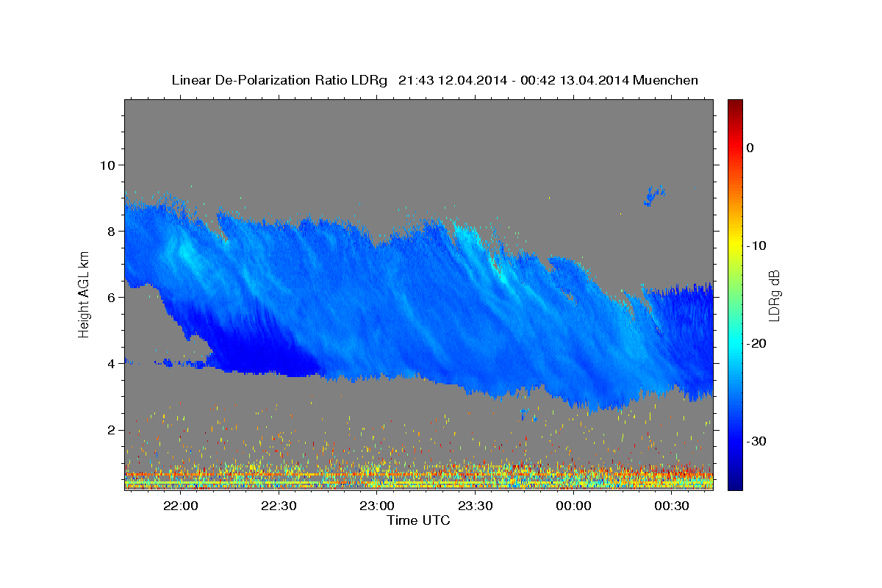Click the 'Muenchen' station name in the title
This screenshot has height=588, width=882.
667,80
